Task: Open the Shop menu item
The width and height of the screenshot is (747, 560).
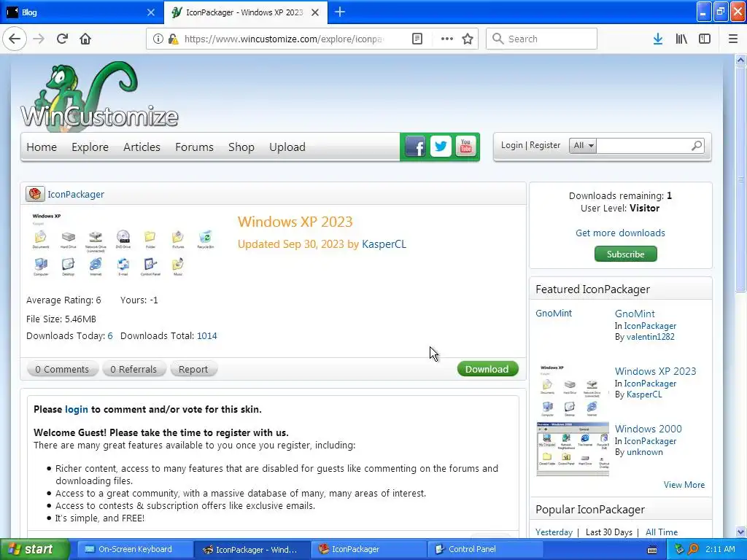Action: tap(241, 147)
